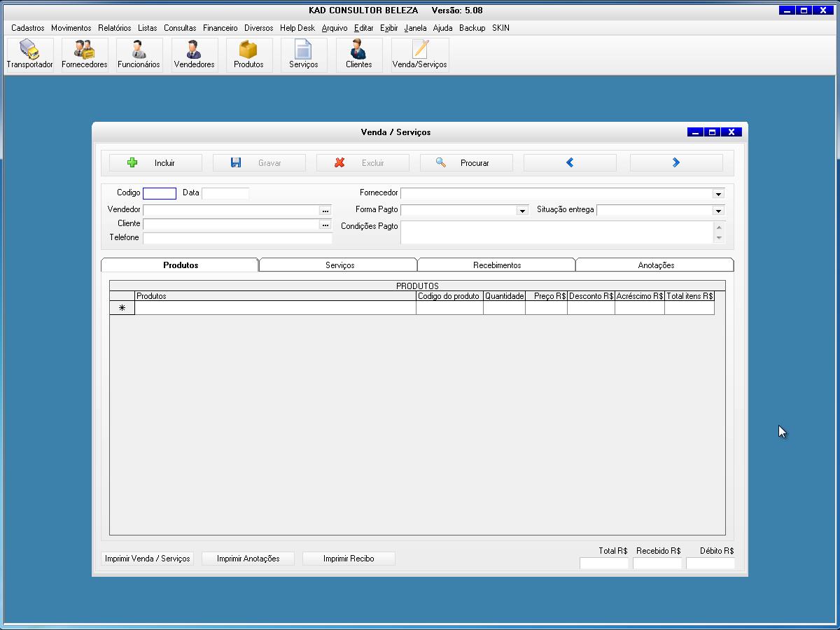This screenshot has height=630, width=840.
Task: Expand the Situação entrega dropdown
Action: click(718, 211)
